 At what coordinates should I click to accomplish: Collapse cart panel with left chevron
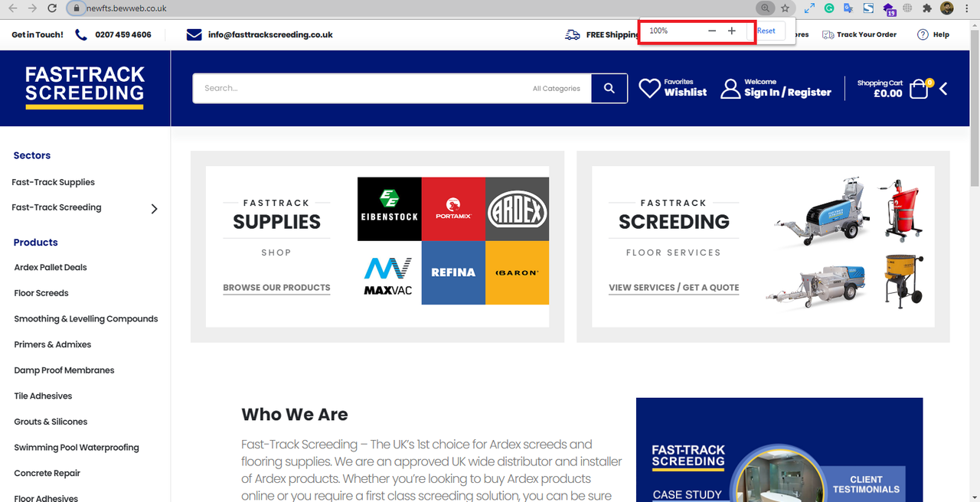pyautogui.click(x=943, y=89)
